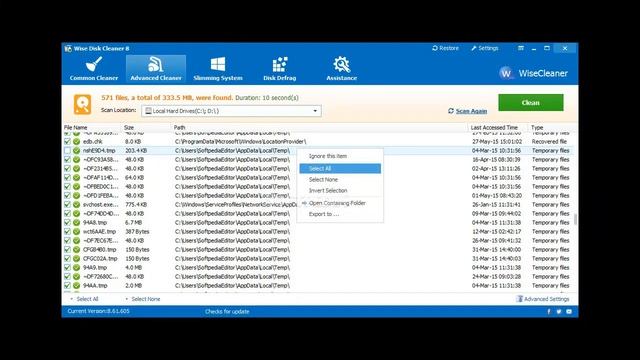Uncheck the svchost.exe row checkbox
The height and width of the screenshot is (360, 640).
tap(67, 204)
